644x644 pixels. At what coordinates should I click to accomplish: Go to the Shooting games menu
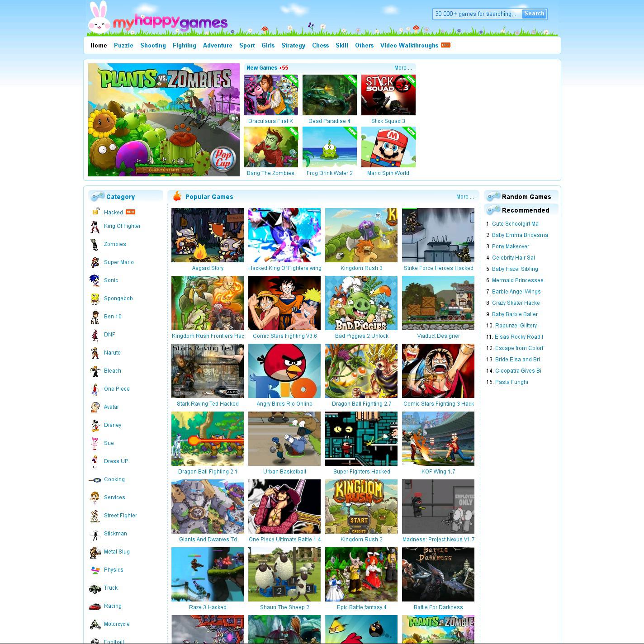pos(153,45)
